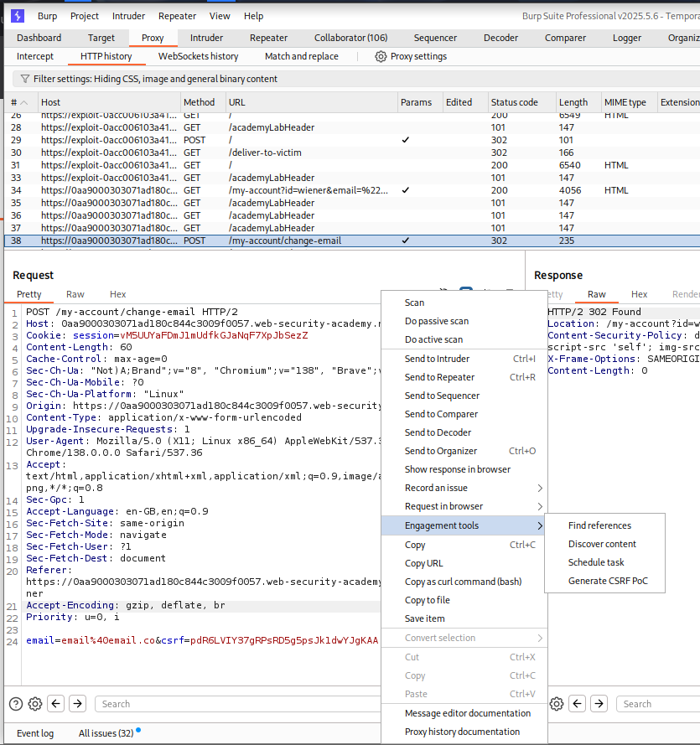Switch the request view to Raw
The height and width of the screenshot is (745, 700).
coord(75,295)
